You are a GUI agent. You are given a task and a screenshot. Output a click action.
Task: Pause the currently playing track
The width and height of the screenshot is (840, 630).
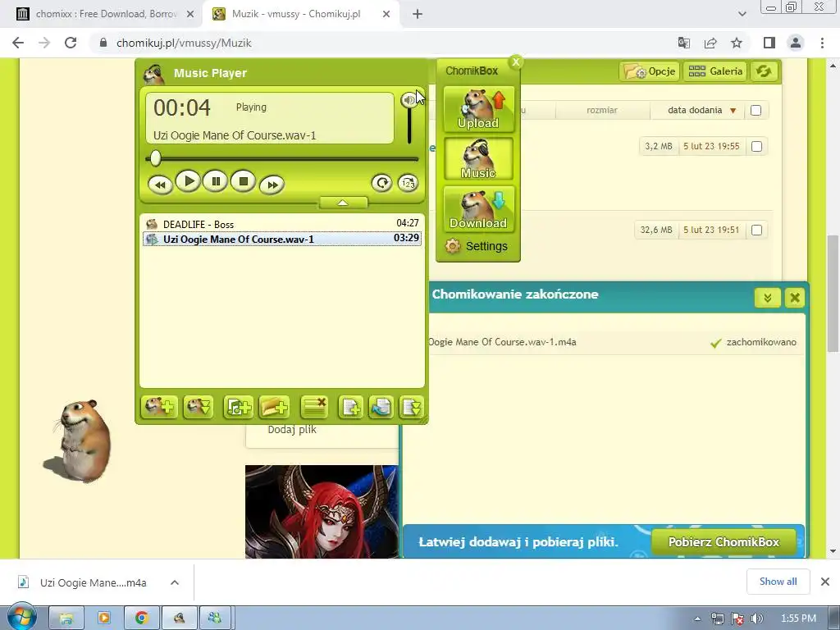tap(216, 181)
